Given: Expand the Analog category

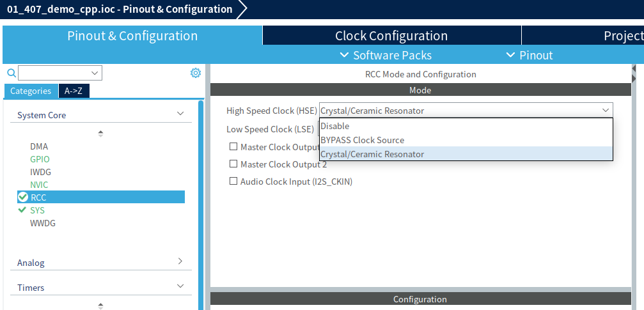Looking at the screenshot, I should pyautogui.click(x=180, y=262).
